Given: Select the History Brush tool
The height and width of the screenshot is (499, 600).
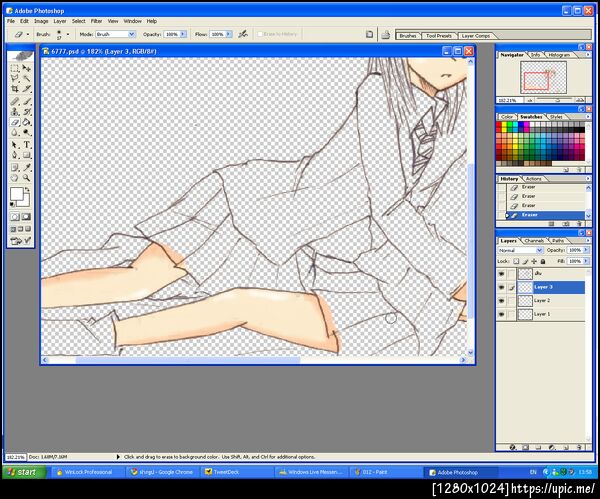Looking at the screenshot, I should (26, 112).
